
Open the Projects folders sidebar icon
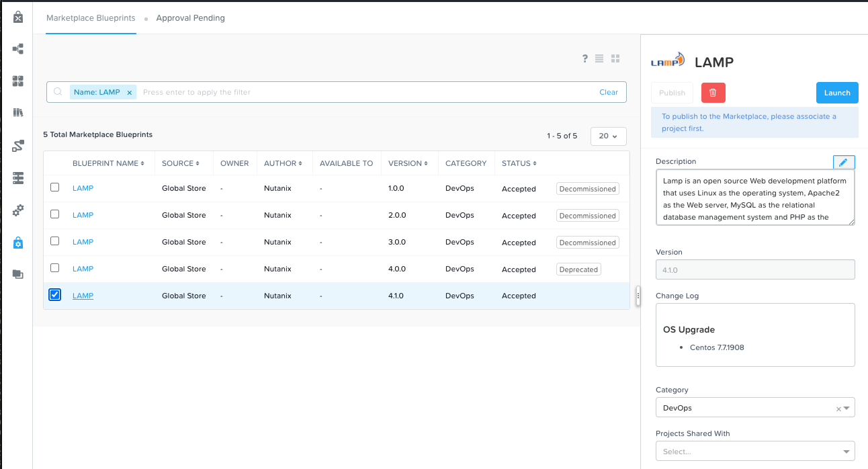pos(18,274)
